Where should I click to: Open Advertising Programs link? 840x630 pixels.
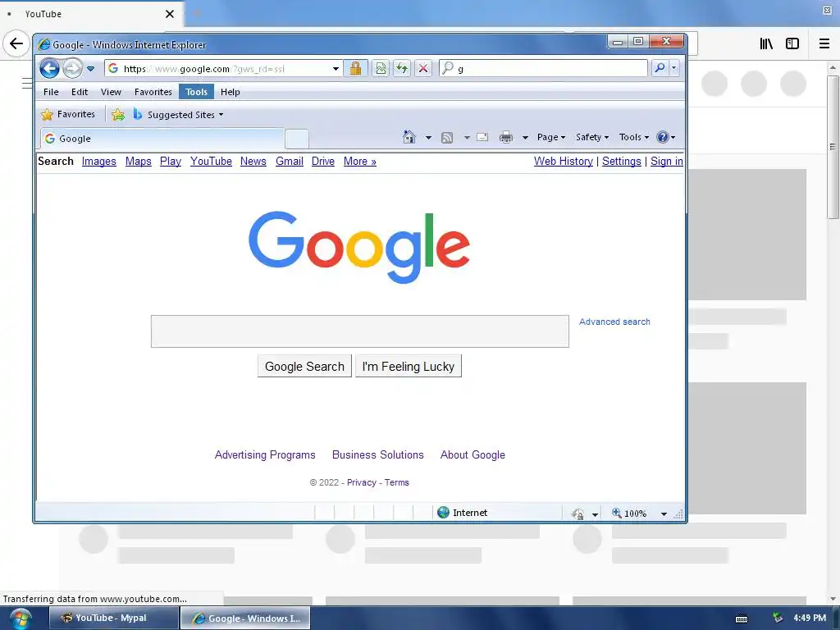(265, 454)
